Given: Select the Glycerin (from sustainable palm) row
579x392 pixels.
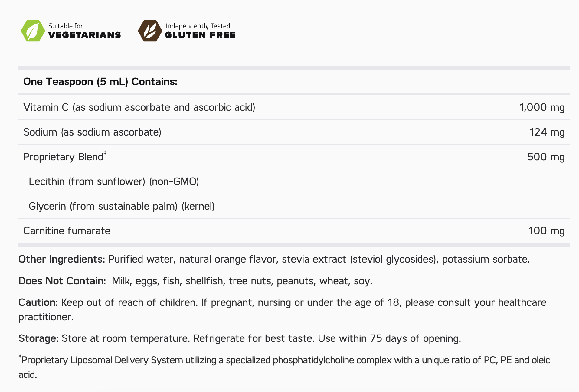Looking at the screenshot, I should (122, 206).
